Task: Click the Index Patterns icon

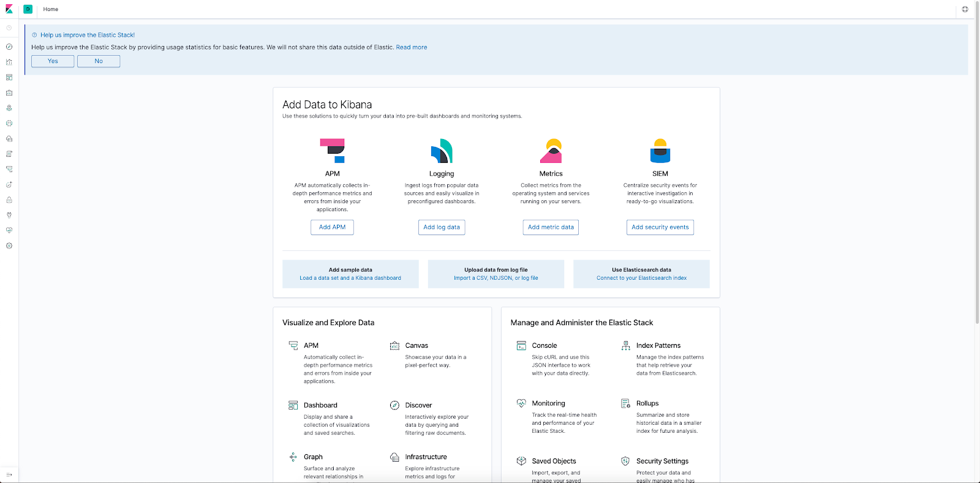Action: coord(625,346)
